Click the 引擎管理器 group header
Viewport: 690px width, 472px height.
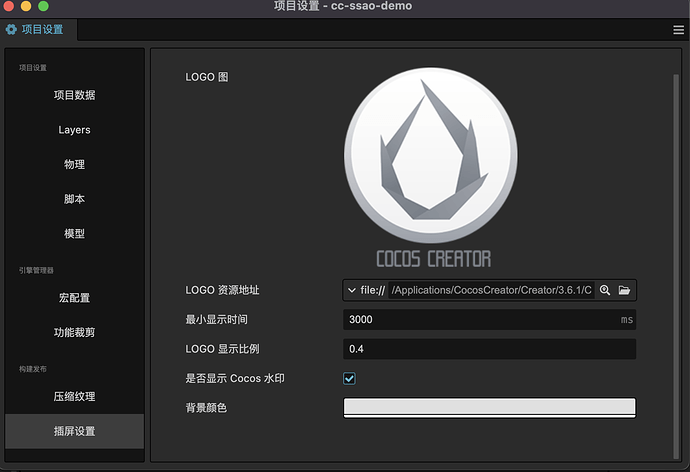pos(36,270)
